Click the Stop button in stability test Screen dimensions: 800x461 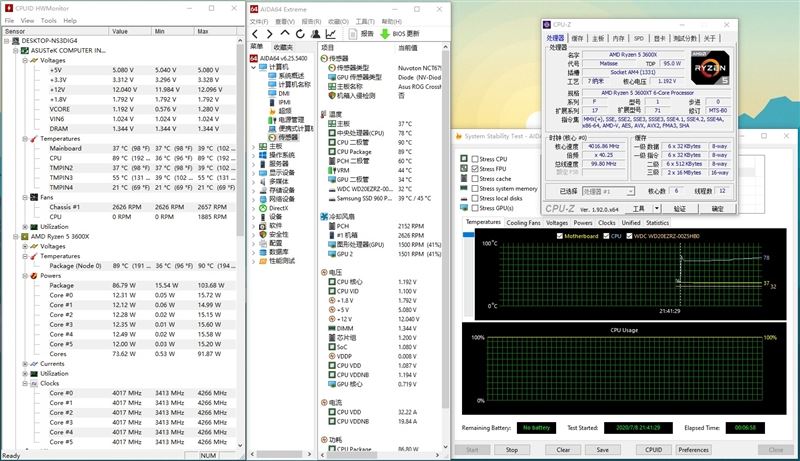[512, 450]
